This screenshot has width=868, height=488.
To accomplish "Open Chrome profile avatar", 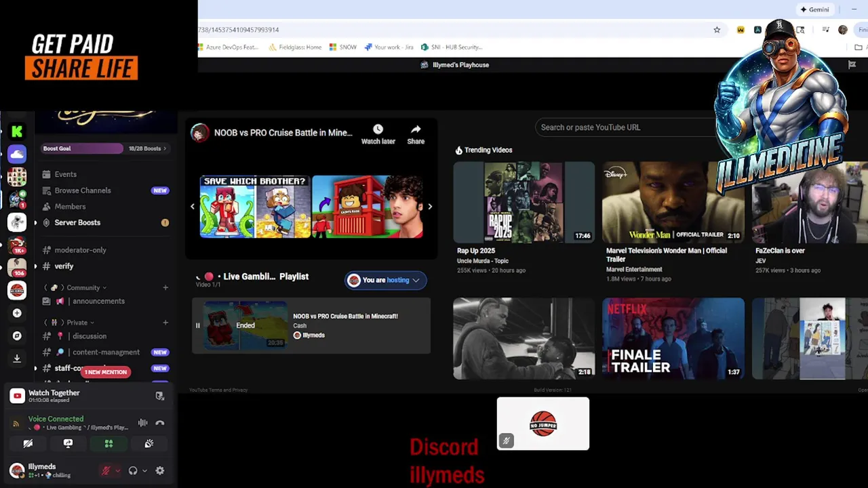I will click(x=843, y=30).
